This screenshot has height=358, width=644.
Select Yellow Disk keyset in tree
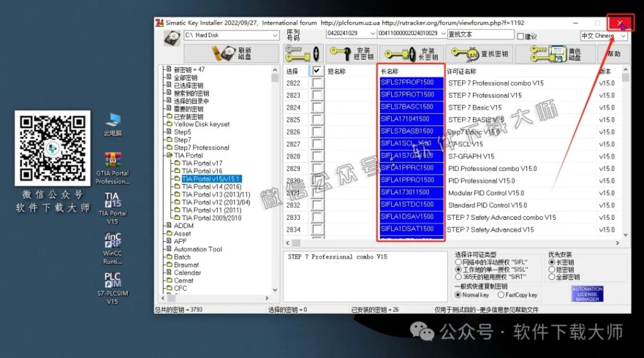coord(202,124)
